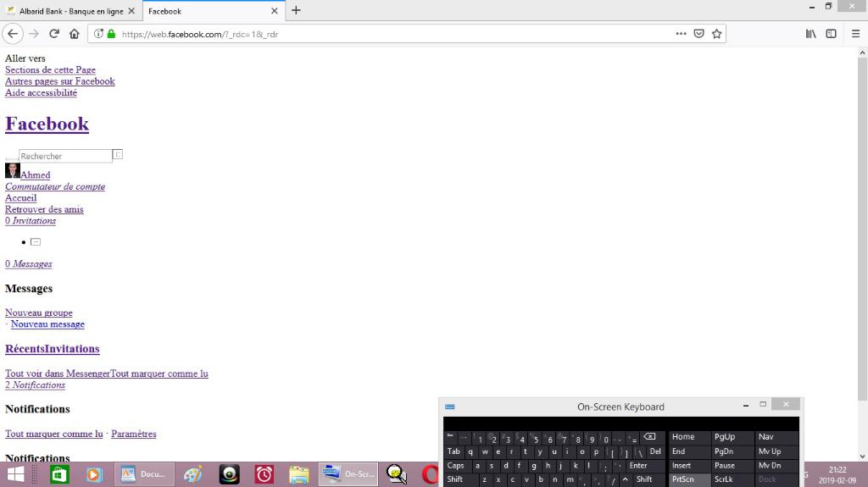This screenshot has width=868, height=487.
Task: Open page actions three-dot menu
Action: click(681, 34)
